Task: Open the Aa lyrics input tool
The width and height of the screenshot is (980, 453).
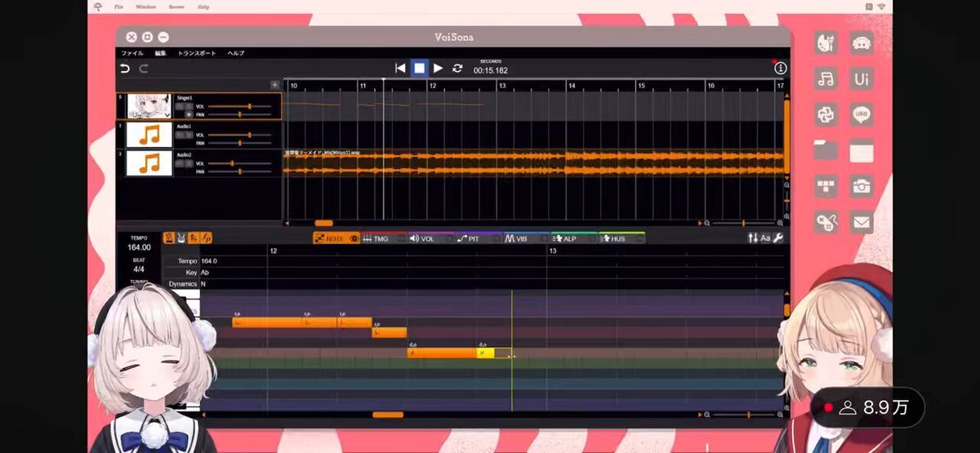Action: click(x=765, y=238)
